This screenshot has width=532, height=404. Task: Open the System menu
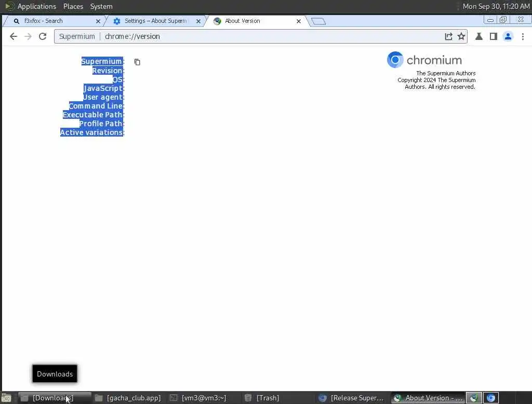pyautogui.click(x=101, y=6)
